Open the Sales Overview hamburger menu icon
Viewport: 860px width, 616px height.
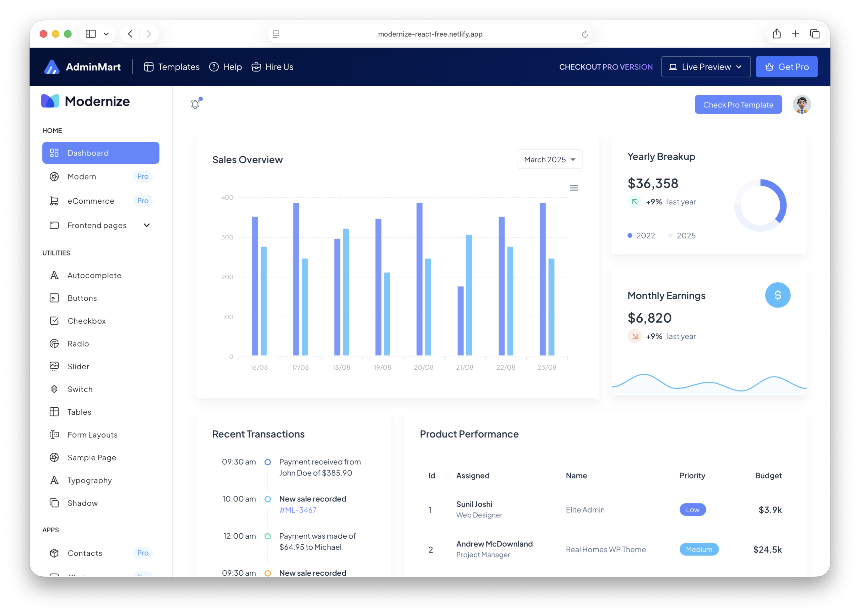574,188
